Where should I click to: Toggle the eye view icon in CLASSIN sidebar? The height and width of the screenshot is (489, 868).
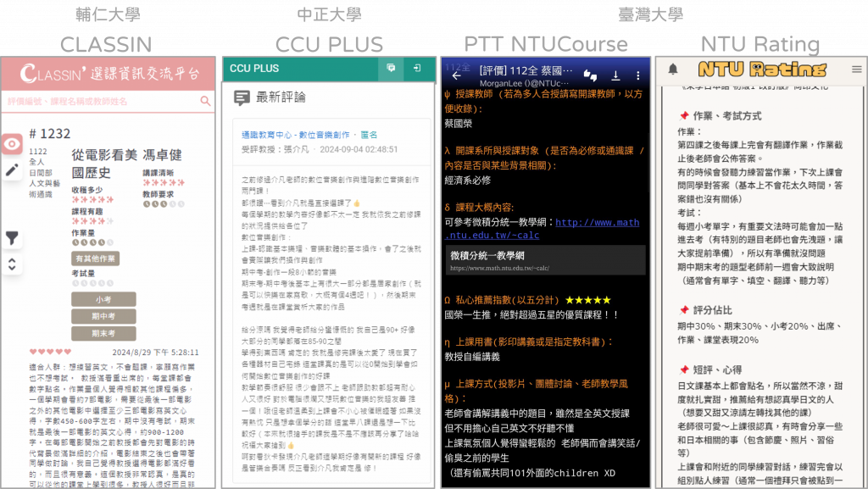point(12,144)
